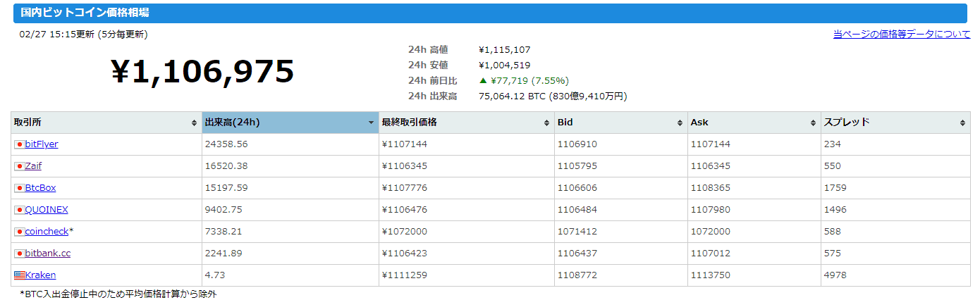Sort table by 出来高(24h) column header
Image resolution: width=980 pixels, height=300 pixels.
[290, 123]
